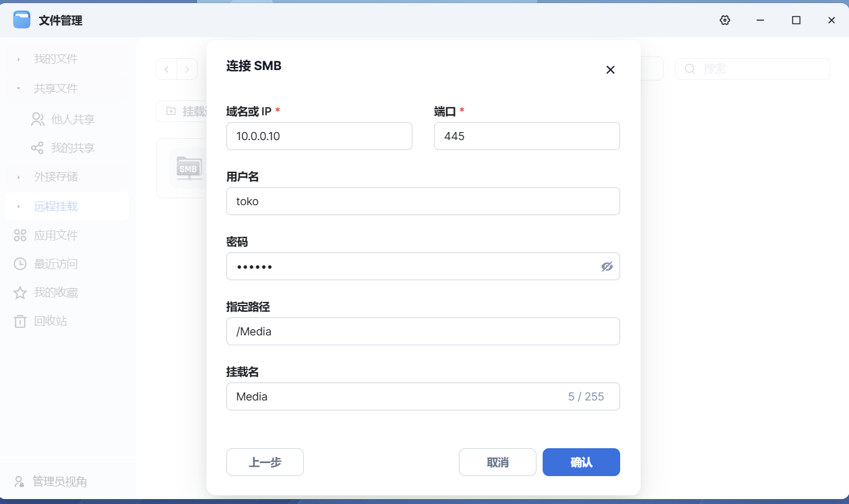The height and width of the screenshot is (504, 849).
Task: Click the 我的共享 share icon
Action: pos(37,148)
